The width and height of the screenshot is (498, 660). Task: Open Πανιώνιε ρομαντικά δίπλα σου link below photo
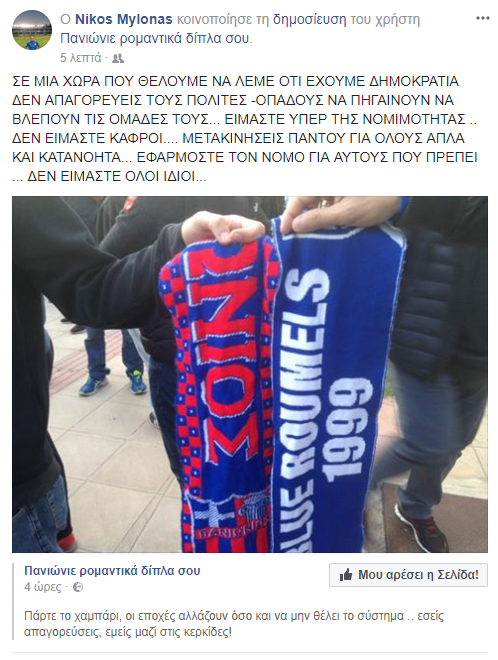coord(112,571)
